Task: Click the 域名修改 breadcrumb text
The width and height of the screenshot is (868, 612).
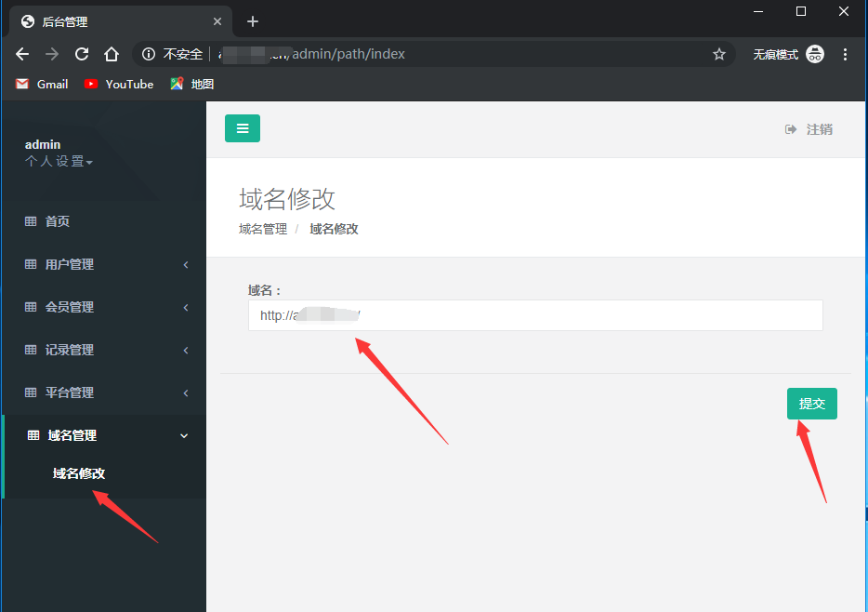Action: coord(334,230)
